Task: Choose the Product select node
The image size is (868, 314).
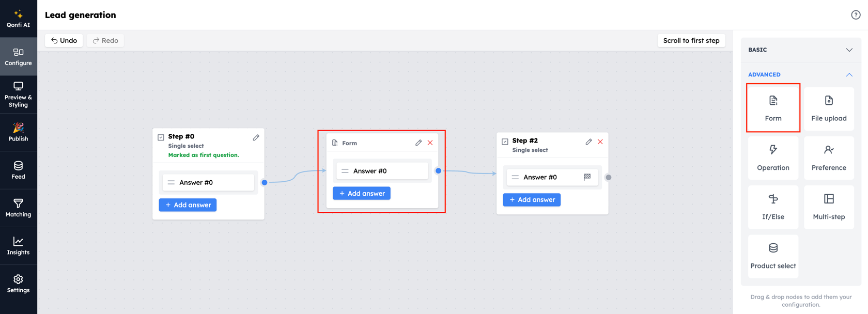Action: [x=773, y=256]
